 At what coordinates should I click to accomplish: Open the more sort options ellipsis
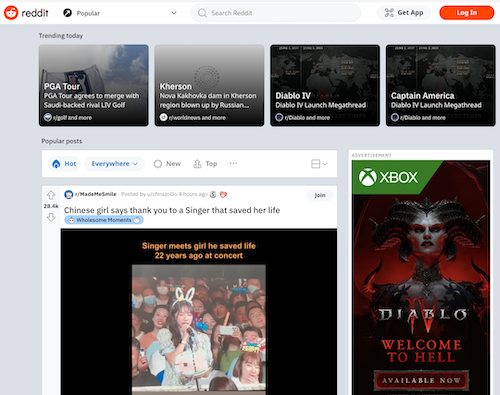click(233, 163)
